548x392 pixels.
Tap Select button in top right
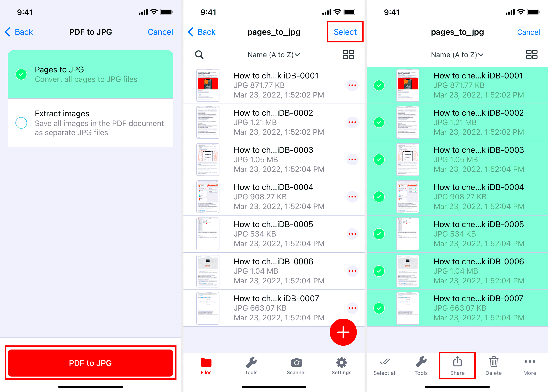344,32
